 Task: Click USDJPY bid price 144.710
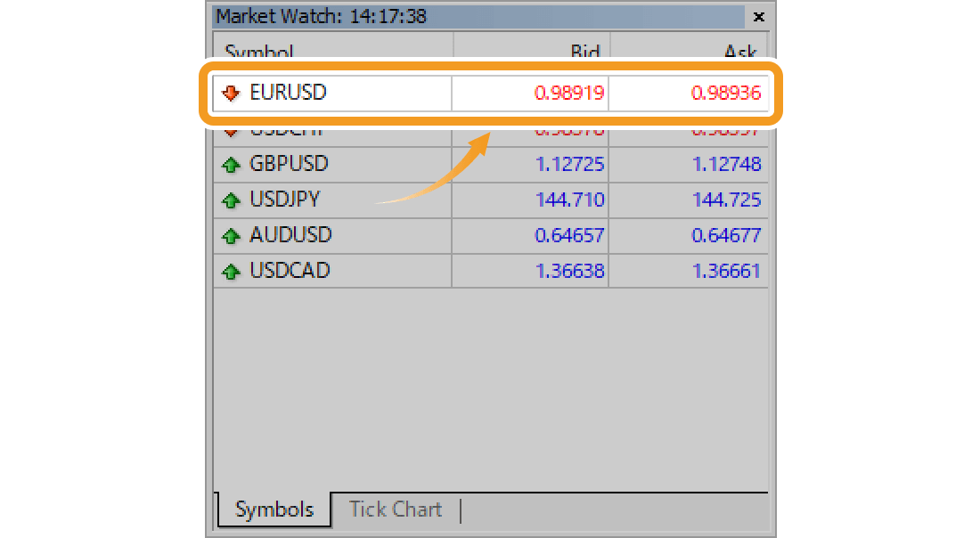569,200
